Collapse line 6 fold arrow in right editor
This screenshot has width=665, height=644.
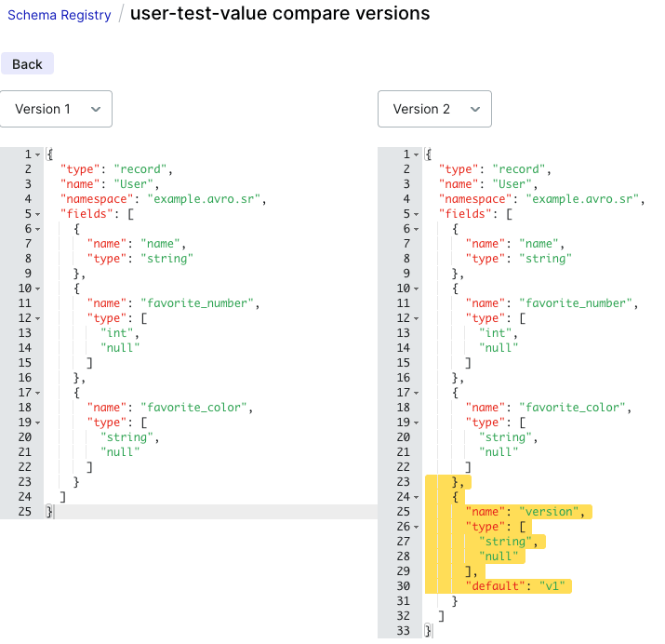click(416, 229)
